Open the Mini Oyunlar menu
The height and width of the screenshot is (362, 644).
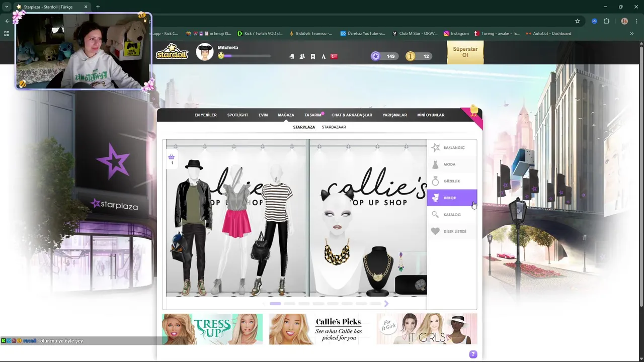pos(431,115)
